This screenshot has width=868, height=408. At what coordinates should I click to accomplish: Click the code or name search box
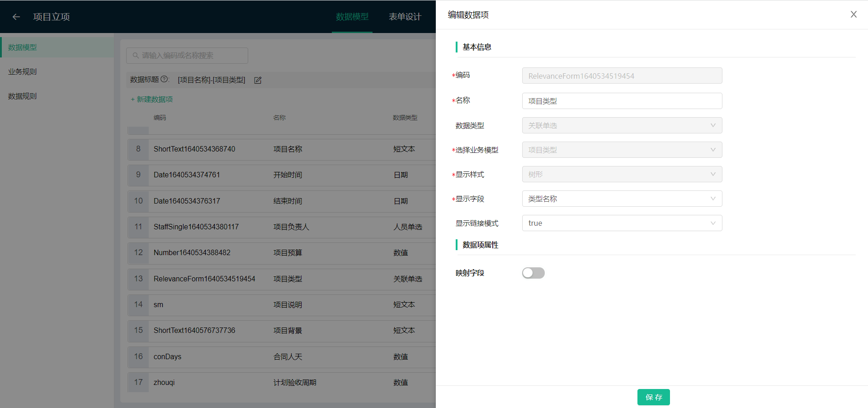pos(187,56)
